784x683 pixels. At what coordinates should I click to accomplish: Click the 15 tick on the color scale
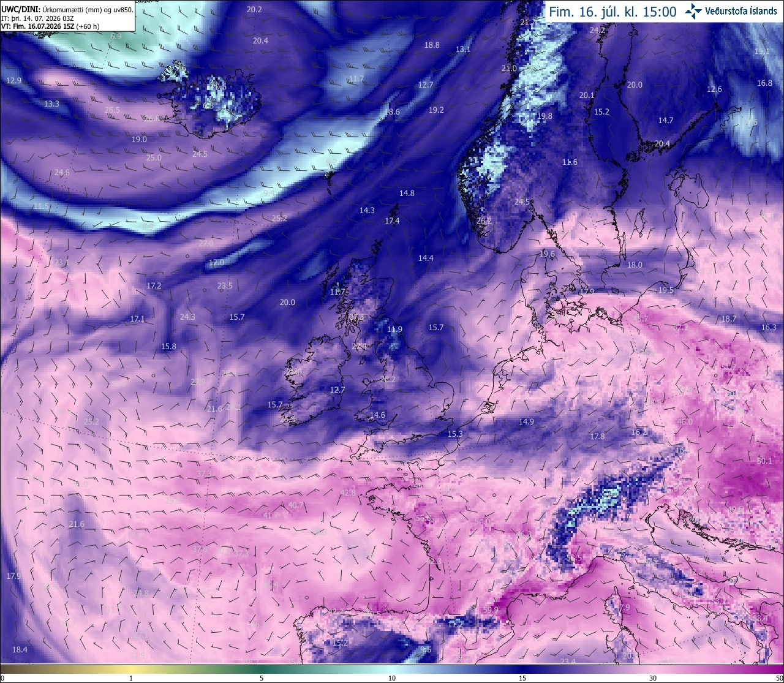coord(522,678)
